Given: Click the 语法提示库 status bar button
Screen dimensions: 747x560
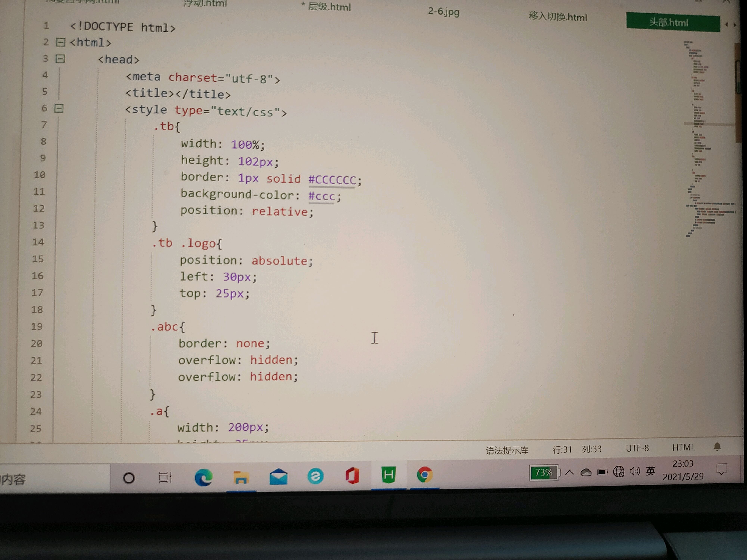Looking at the screenshot, I should click(x=506, y=450).
